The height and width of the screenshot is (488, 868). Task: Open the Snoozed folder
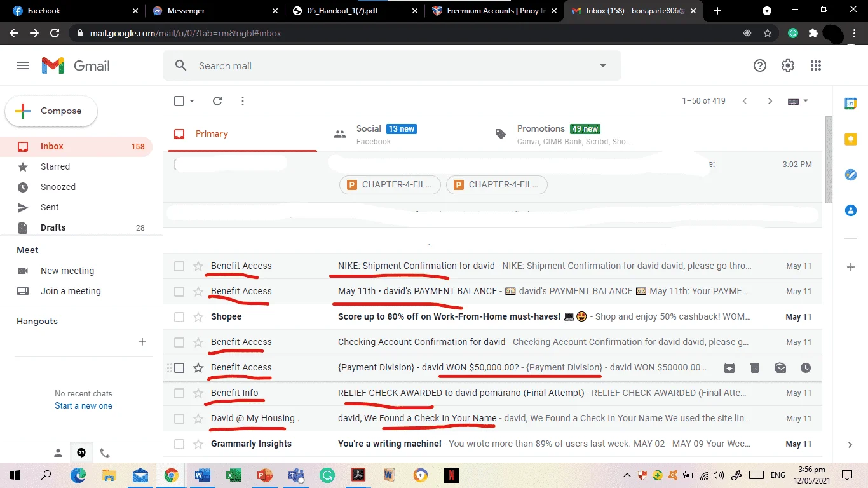(x=76, y=187)
